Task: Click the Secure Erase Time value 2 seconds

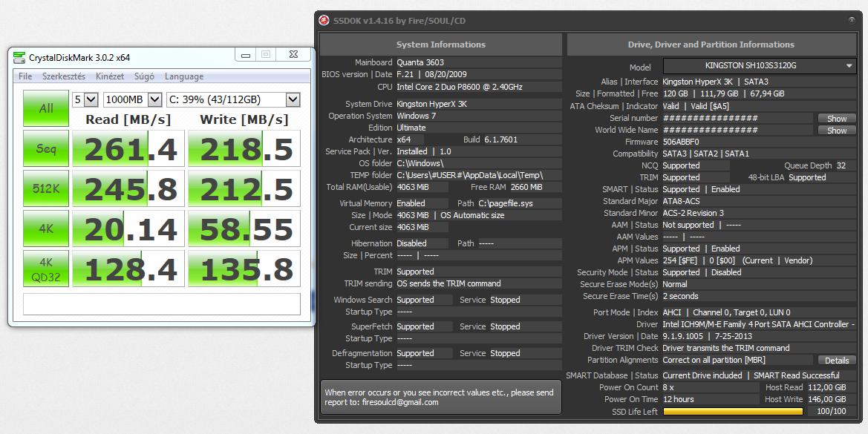Action: coord(680,296)
